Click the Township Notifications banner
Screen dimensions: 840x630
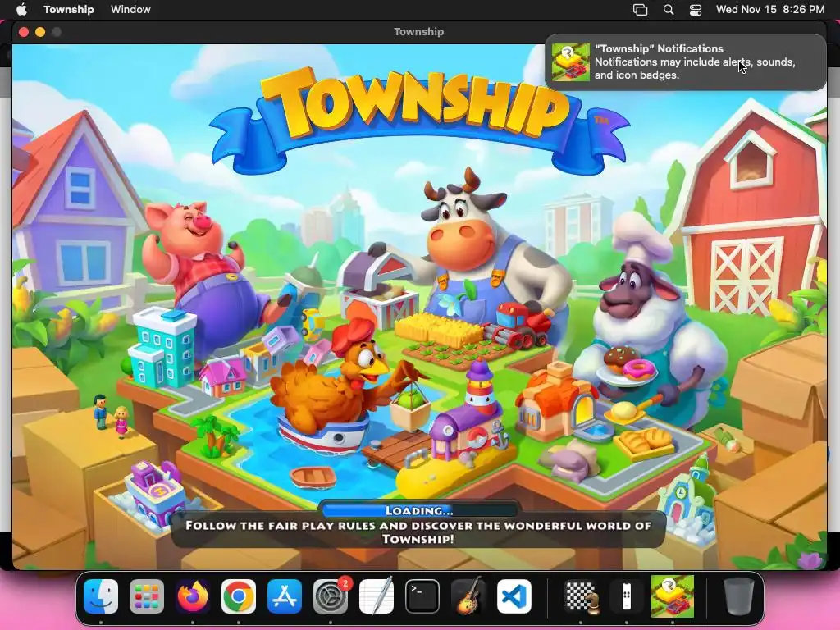click(x=686, y=62)
